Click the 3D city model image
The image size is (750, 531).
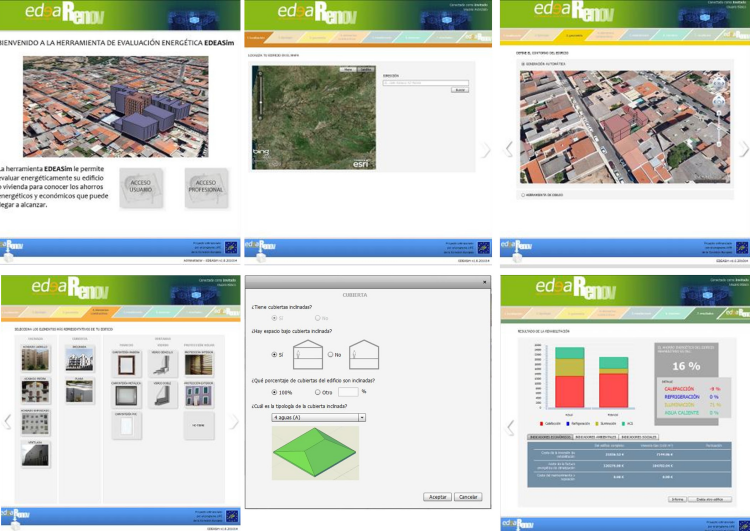pyautogui.click(x=116, y=106)
